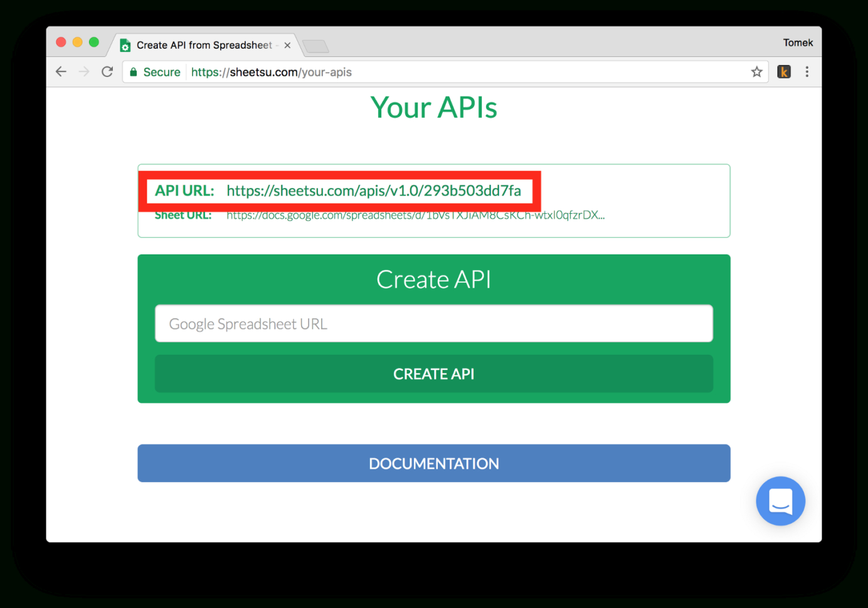
Task: Click the reload page icon
Action: tap(107, 71)
